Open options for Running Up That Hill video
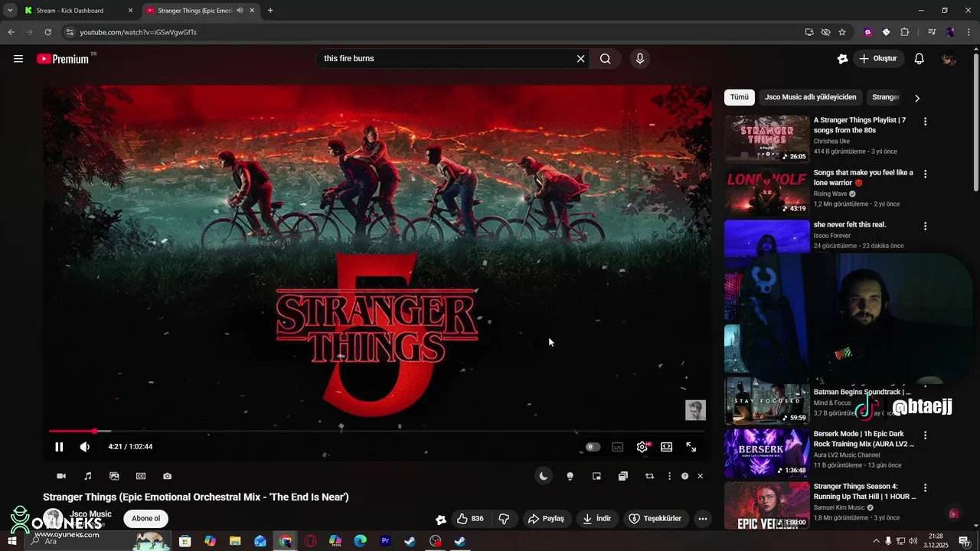Screen dimensions: 980x551 (925, 487)
